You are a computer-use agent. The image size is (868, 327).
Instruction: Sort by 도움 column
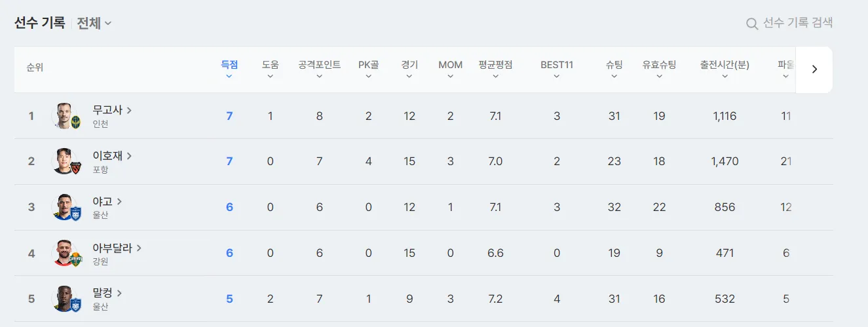pyautogui.click(x=271, y=69)
